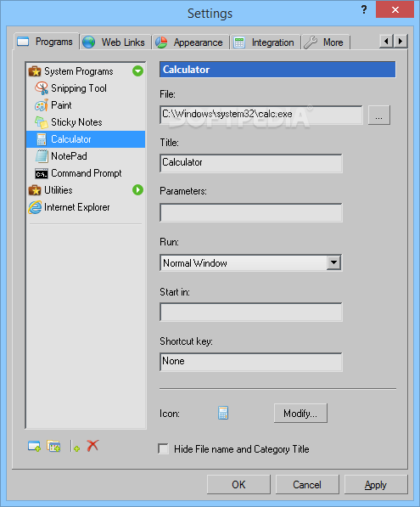Viewport: 420px width, 507px height.
Task: Select Internet Explorer in the list
Action: point(77,207)
